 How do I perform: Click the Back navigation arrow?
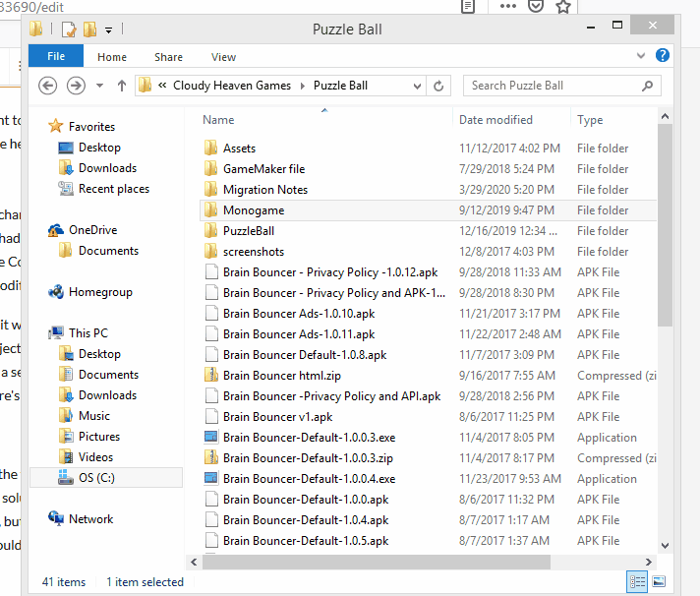tap(47, 86)
